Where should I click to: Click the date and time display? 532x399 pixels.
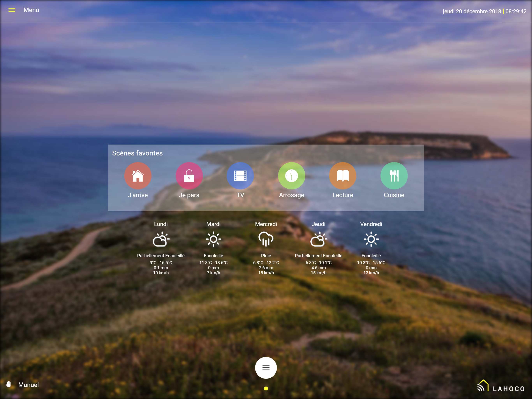[484, 11]
